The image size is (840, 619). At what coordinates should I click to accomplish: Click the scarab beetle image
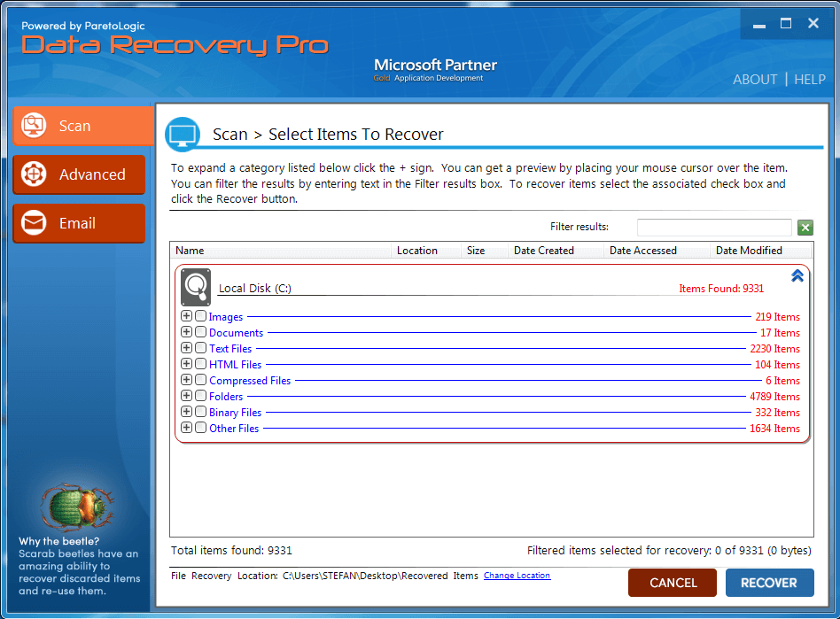click(79, 506)
